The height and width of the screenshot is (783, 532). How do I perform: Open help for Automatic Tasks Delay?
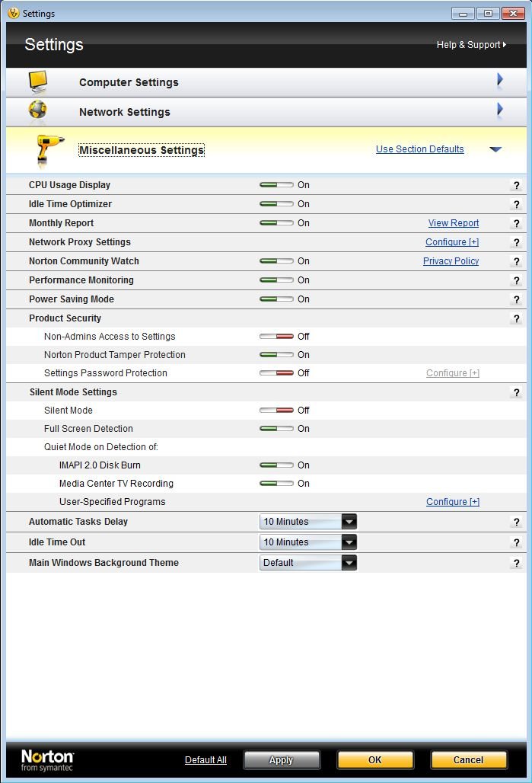click(517, 522)
